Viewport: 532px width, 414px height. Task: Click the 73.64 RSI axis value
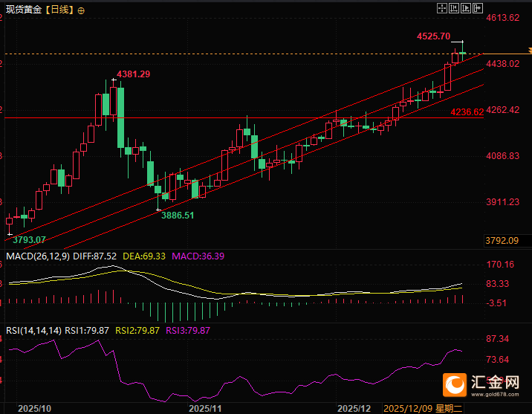coord(497,360)
